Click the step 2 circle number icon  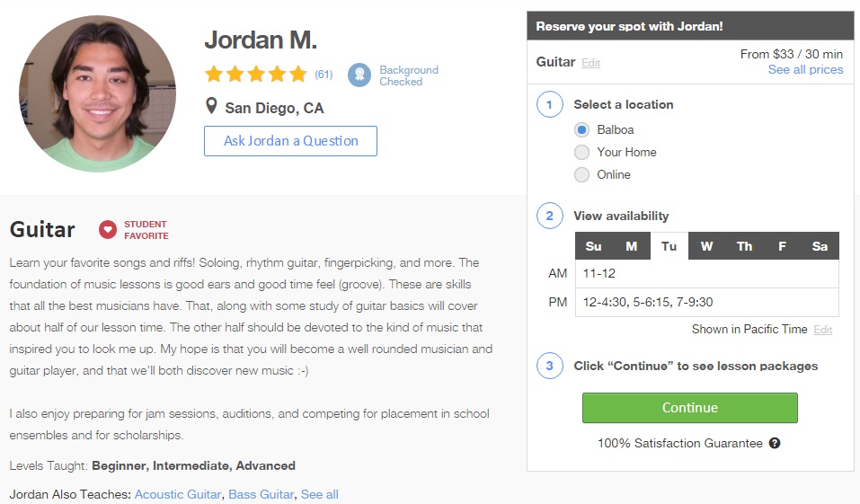pyautogui.click(x=550, y=216)
